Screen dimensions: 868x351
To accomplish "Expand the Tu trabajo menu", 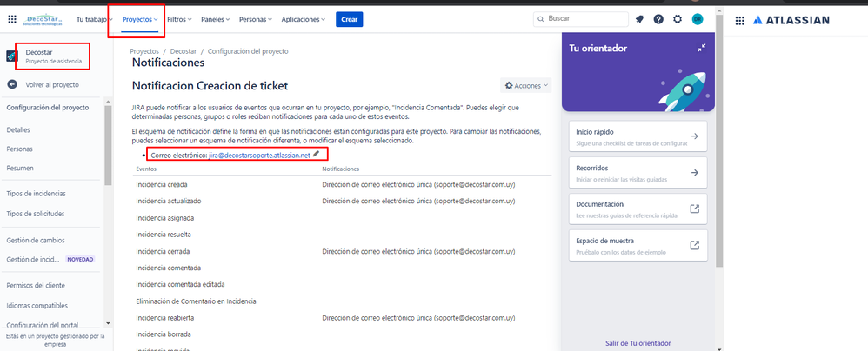I will pyautogui.click(x=95, y=19).
